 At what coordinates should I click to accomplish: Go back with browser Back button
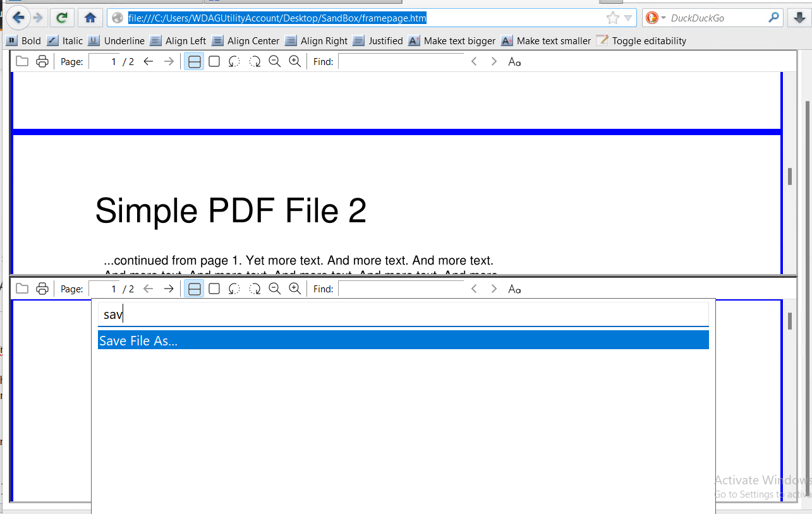tap(18, 18)
